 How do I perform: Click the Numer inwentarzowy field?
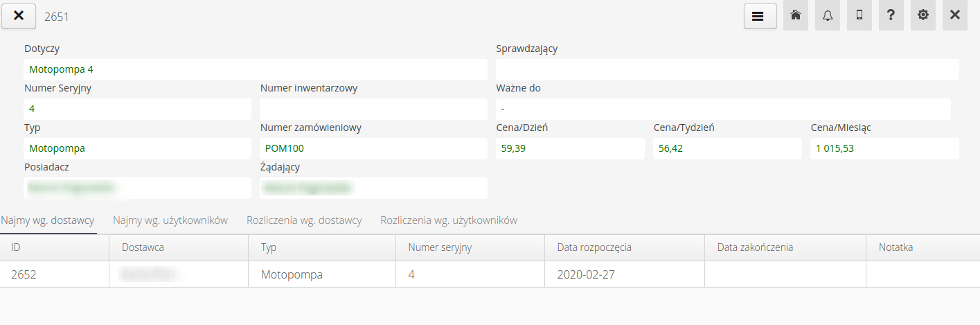[373, 109]
